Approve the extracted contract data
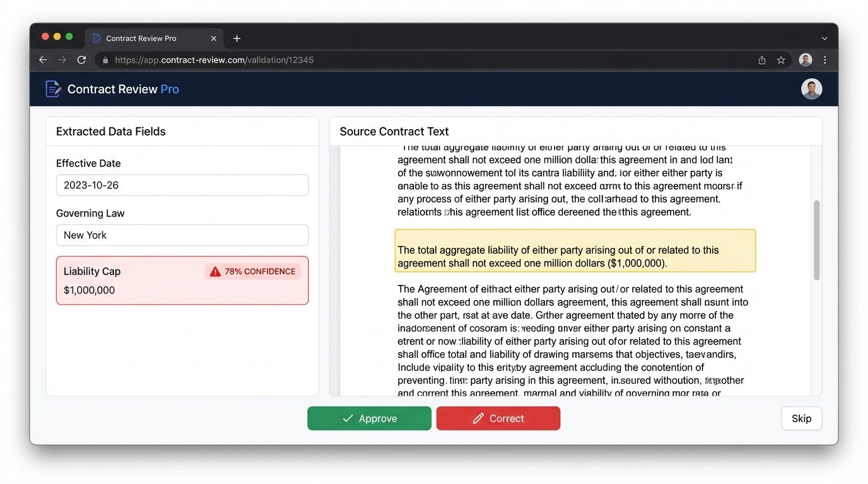This screenshot has height=484, width=868. click(369, 418)
